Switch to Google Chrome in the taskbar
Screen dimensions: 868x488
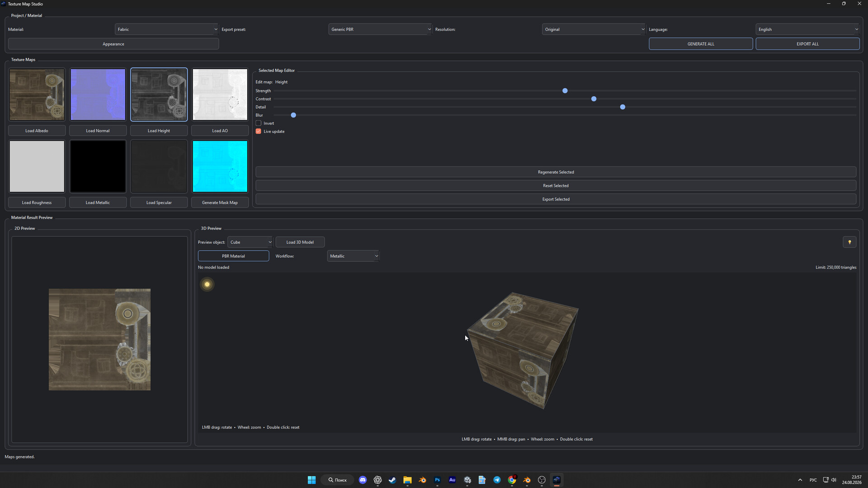(512, 480)
